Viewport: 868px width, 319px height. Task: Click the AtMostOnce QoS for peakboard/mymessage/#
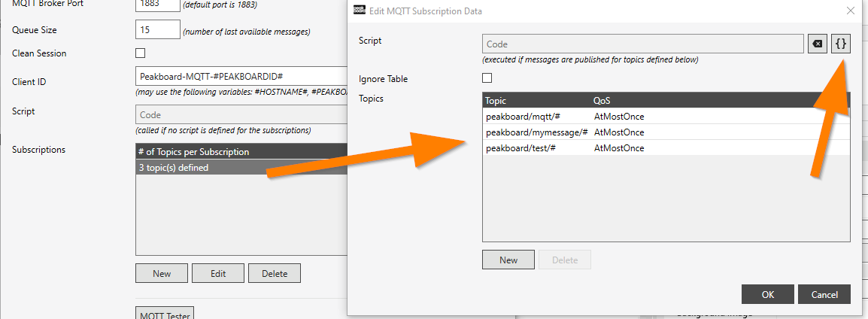(619, 132)
